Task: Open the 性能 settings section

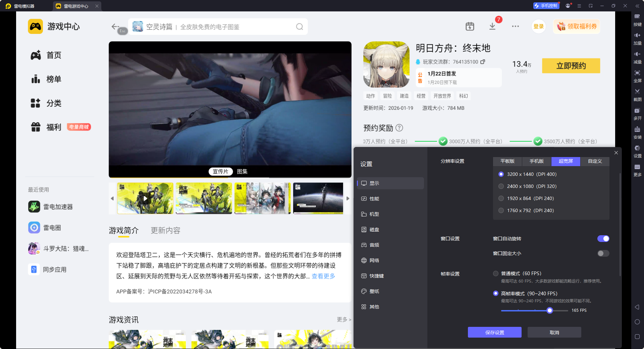Action: coord(374,199)
